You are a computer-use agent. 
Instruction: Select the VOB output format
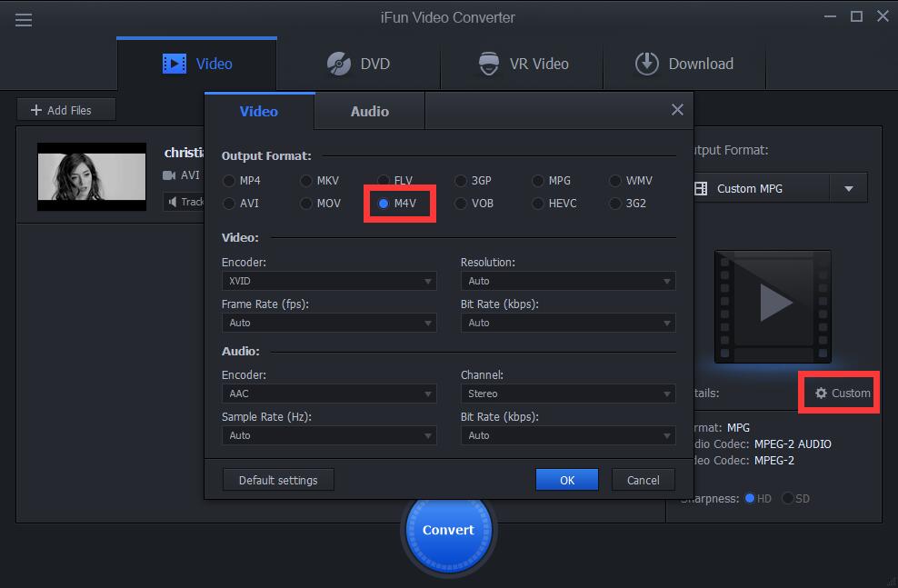click(x=474, y=204)
